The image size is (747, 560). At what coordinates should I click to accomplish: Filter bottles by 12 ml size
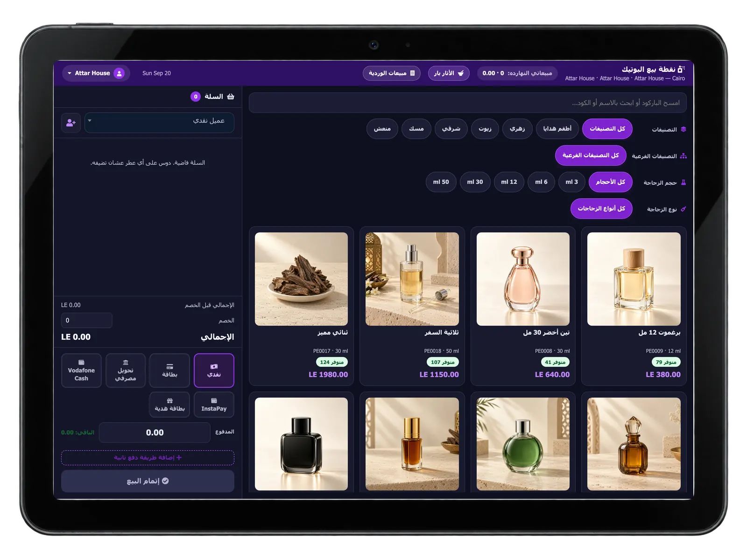pyautogui.click(x=509, y=182)
